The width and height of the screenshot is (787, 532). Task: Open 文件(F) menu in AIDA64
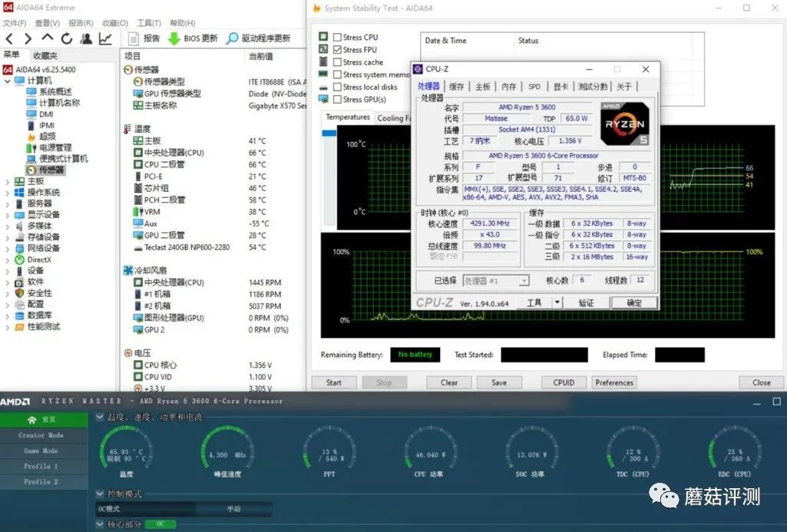click(15, 23)
